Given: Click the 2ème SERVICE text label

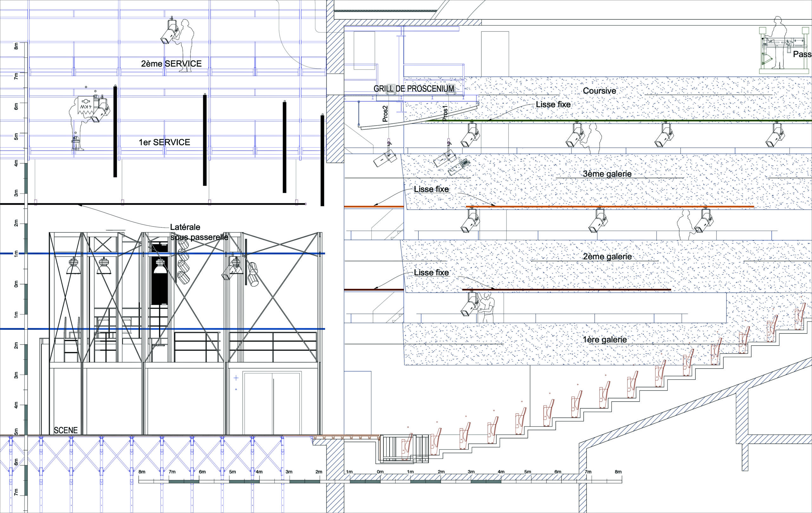Looking at the screenshot, I should 171,64.
